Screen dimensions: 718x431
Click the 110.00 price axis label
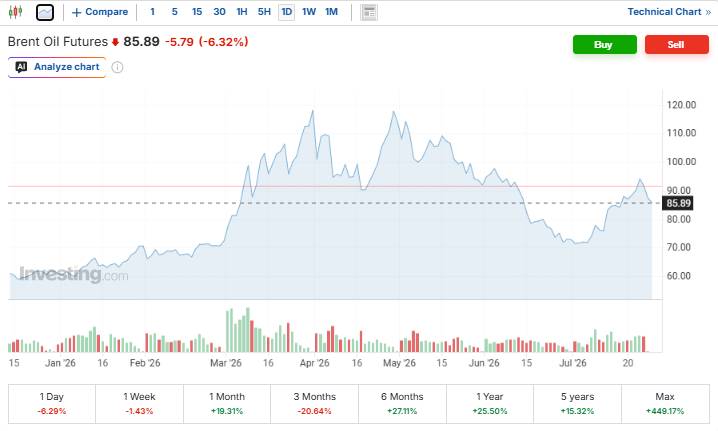pyautogui.click(x=681, y=133)
